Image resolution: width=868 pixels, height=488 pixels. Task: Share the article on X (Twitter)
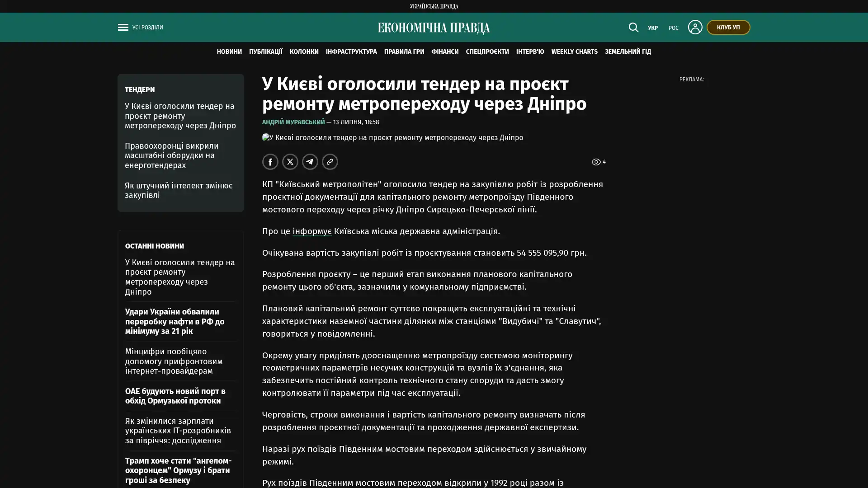click(290, 162)
